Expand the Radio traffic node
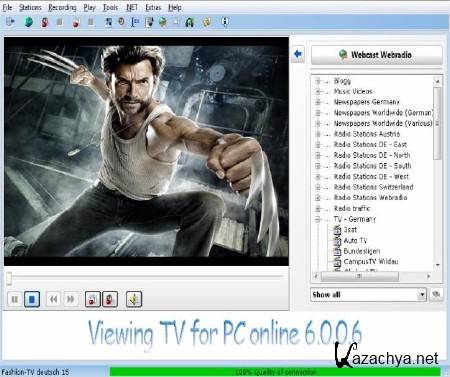450x377 pixels. (318, 209)
